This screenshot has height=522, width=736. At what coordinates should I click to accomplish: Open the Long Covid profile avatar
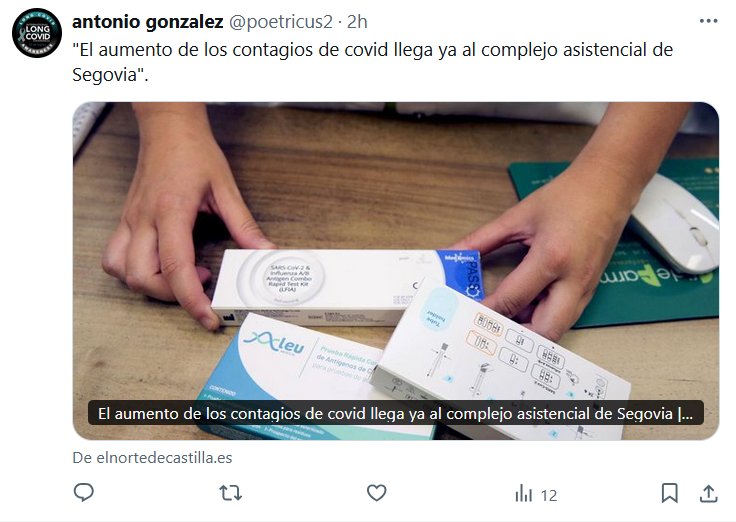tap(37, 33)
